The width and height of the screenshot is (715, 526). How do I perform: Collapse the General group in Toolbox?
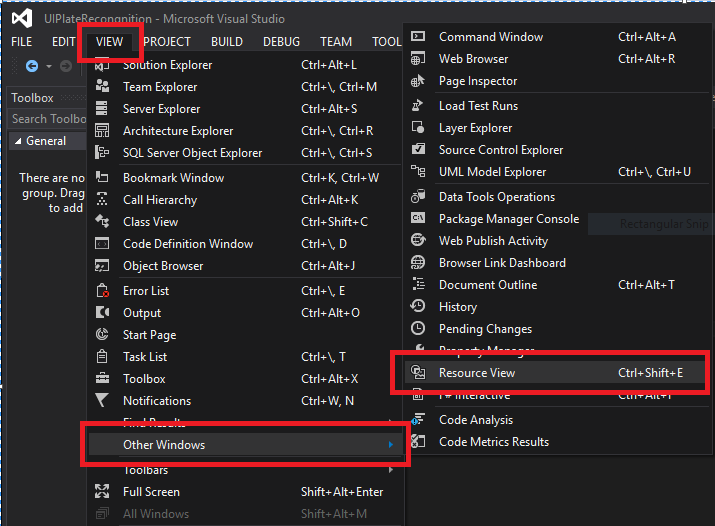coord(18,141)
